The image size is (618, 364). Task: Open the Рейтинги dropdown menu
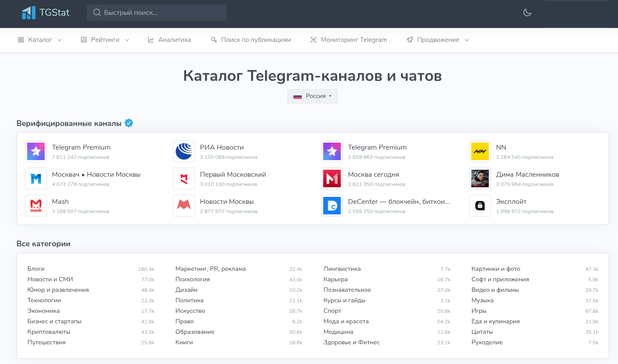pyautogui.click(x=105, y=40)
